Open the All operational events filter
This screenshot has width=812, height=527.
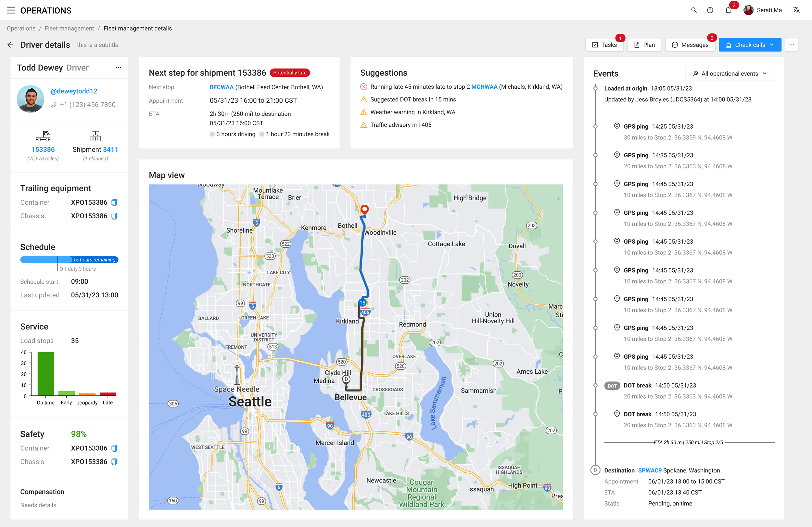click(x=730, y=73)
